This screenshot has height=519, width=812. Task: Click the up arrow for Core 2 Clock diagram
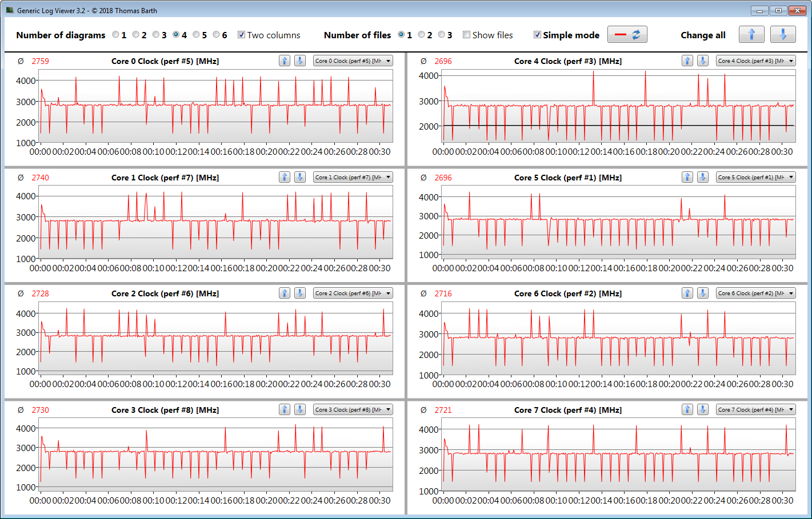[x=285, y=293]
